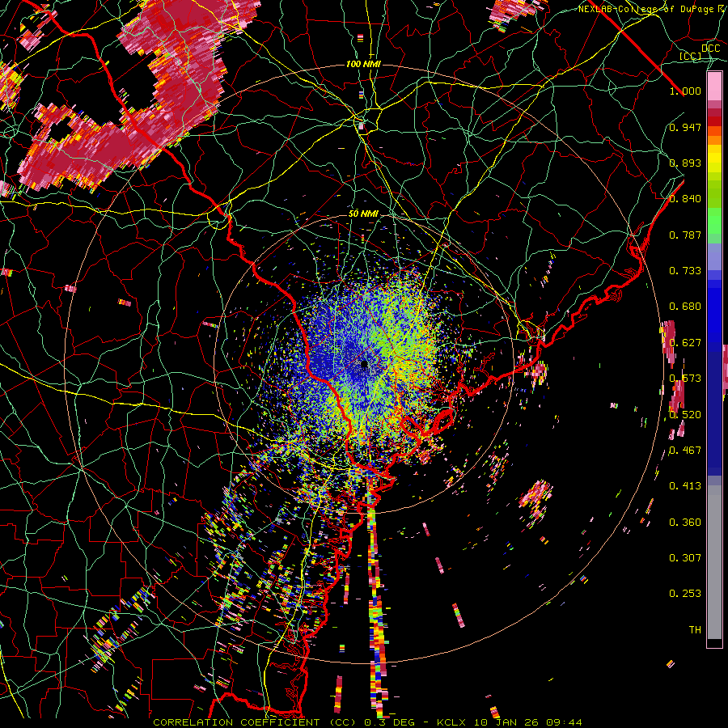728x728 pixels.
Task: Click the 0.520 scale value
Action: pyautogui.click(x=685, y=415)
